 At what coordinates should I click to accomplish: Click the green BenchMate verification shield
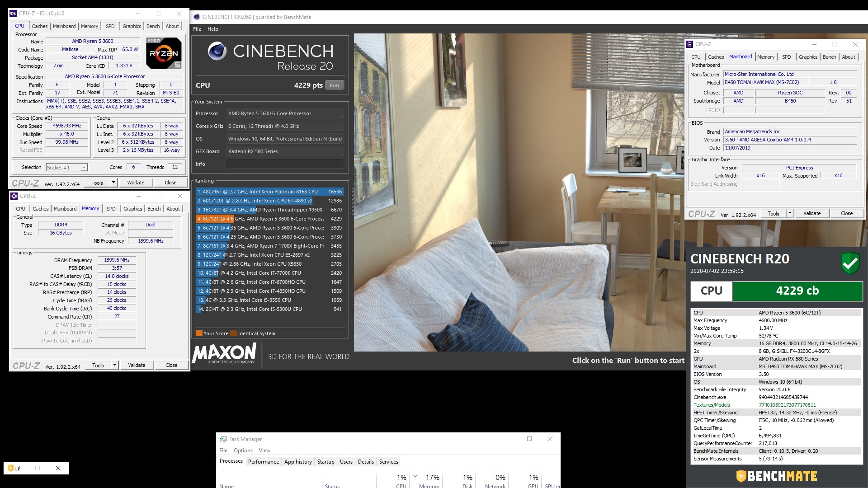pyautogui.click(x=850, y=263)
